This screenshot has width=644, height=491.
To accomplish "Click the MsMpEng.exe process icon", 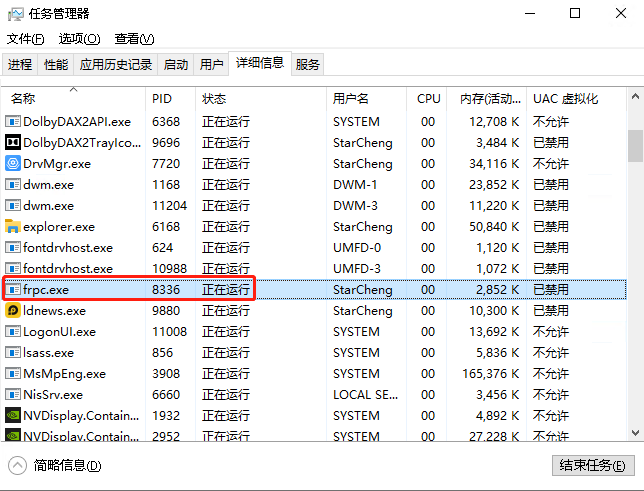I will (13, 373).
